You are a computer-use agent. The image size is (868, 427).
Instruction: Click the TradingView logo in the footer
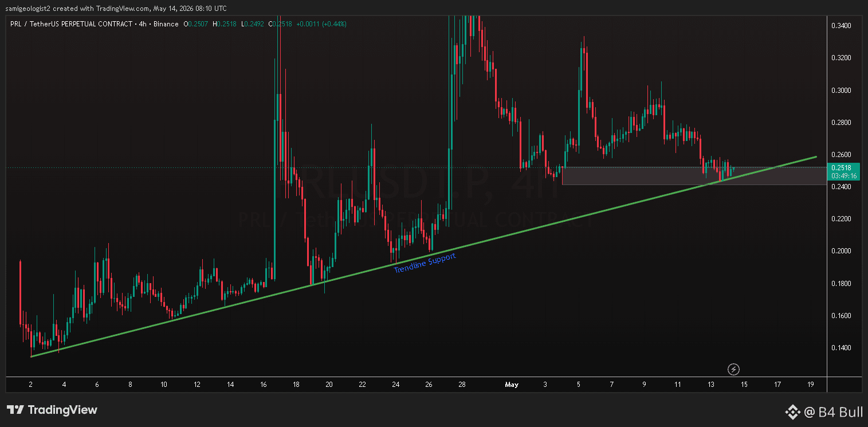(52, 410)
